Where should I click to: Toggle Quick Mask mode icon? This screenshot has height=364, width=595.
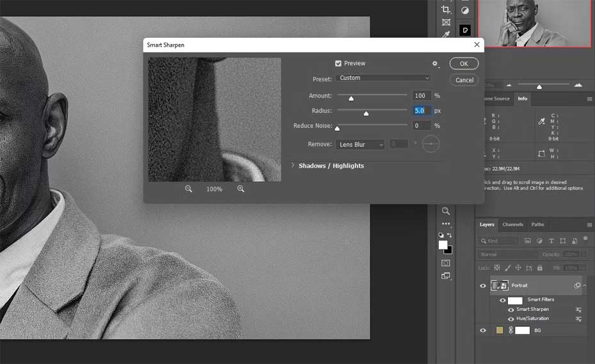pyautogui.click(x=446, y=263)
